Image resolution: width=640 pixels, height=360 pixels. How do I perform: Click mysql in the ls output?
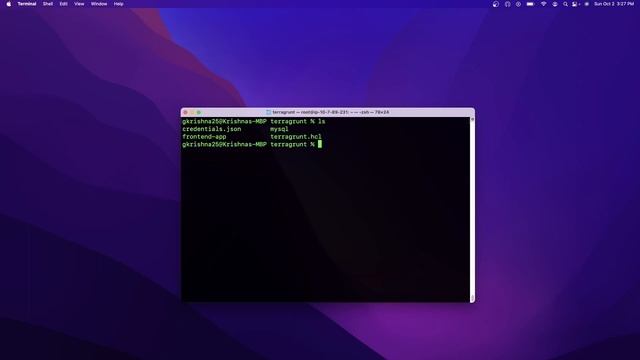coord(279,129)
